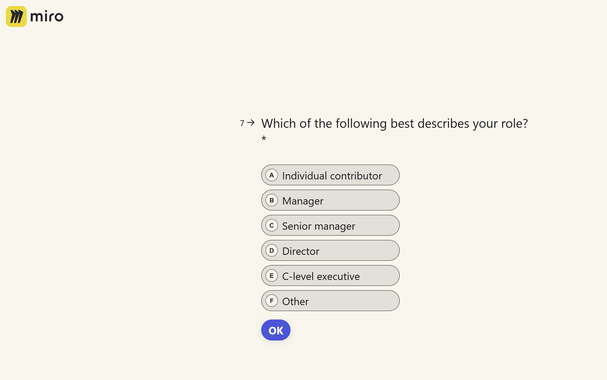Click the label text Senior manager
Image resolution: width=607 pixels, height=380 pixels.
pyautogui.click(x=319, y=226)
